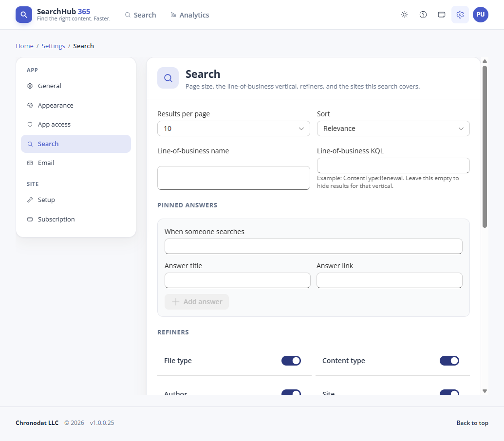This screenshot has width=504, height=441.
Task: Open Setup under Site section
Action: click(x=76, y=200)
